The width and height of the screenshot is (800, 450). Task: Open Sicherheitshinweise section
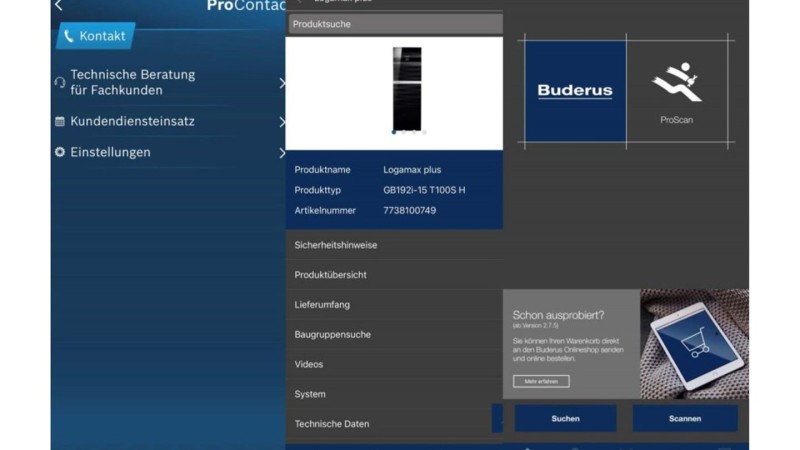tap(394, 245)
